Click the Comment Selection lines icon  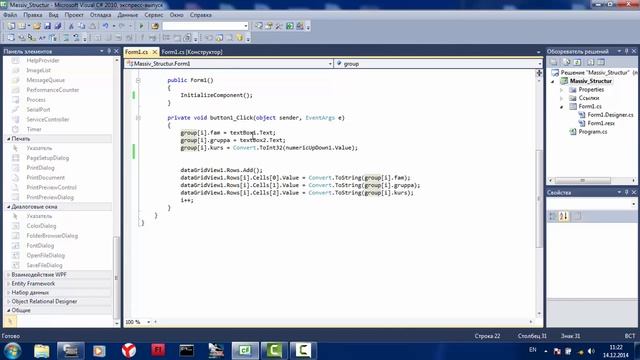[x=66, y=38]
